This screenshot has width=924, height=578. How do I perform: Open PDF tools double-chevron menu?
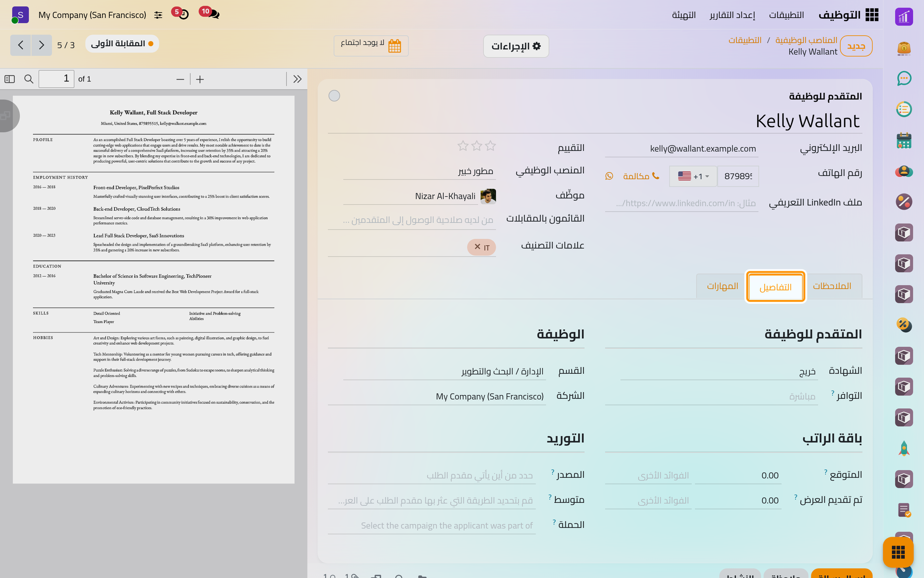[x=297, y=79]
